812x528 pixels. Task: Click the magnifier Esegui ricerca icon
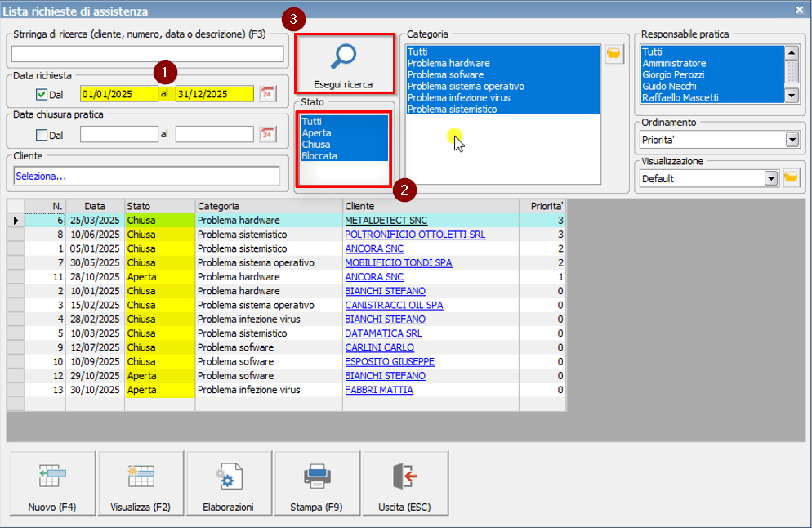tap(344, 57)
